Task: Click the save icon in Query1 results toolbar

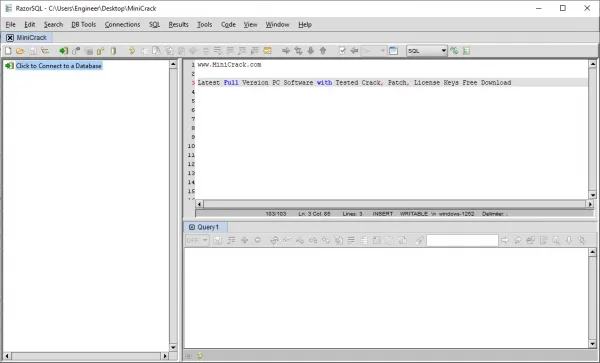Action: click(x=218, y=240)
